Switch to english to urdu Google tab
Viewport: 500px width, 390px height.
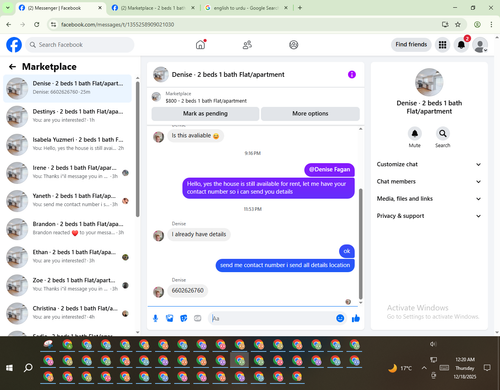pyautogui.click(x=246, y=8)
